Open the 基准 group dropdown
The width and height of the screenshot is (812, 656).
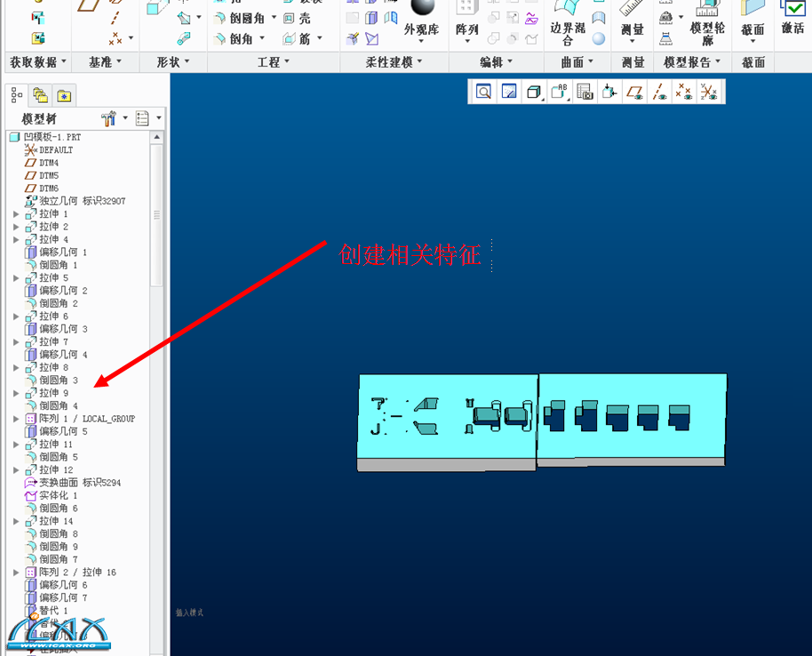tap(105, 62)
